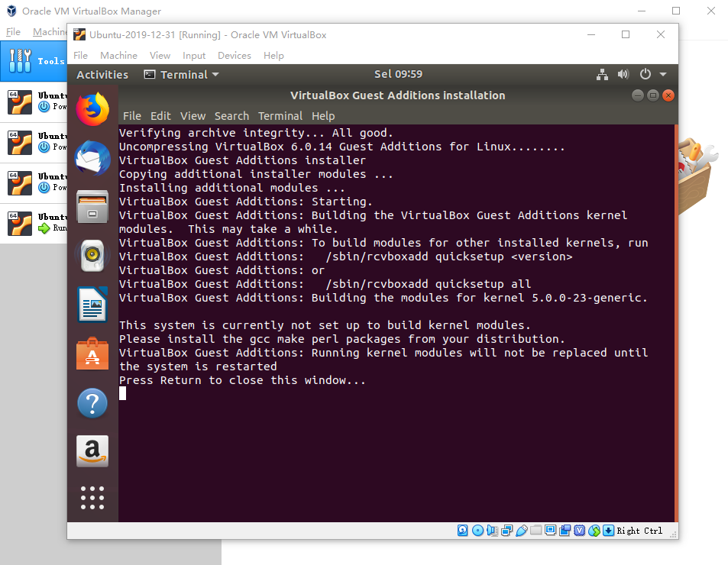This screenshot has width=728, height=565.
Task: Open VM window's Input menu
Action: coord(194,56)
